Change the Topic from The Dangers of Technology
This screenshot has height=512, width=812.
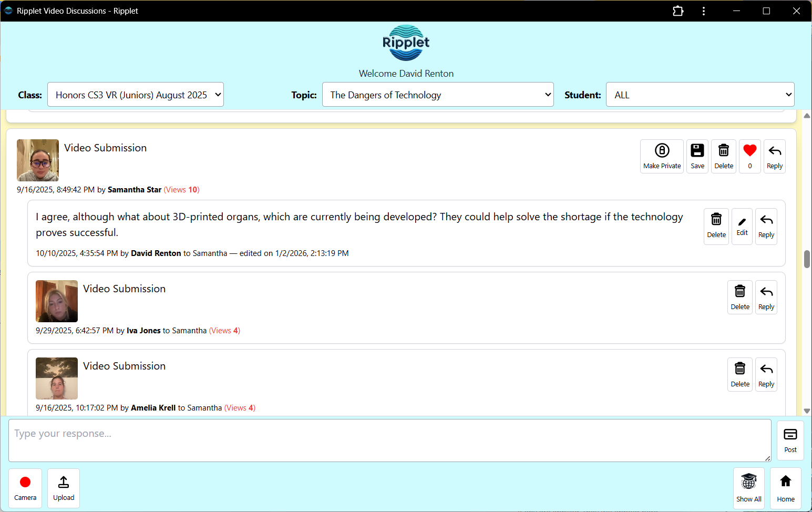point(438,95)
